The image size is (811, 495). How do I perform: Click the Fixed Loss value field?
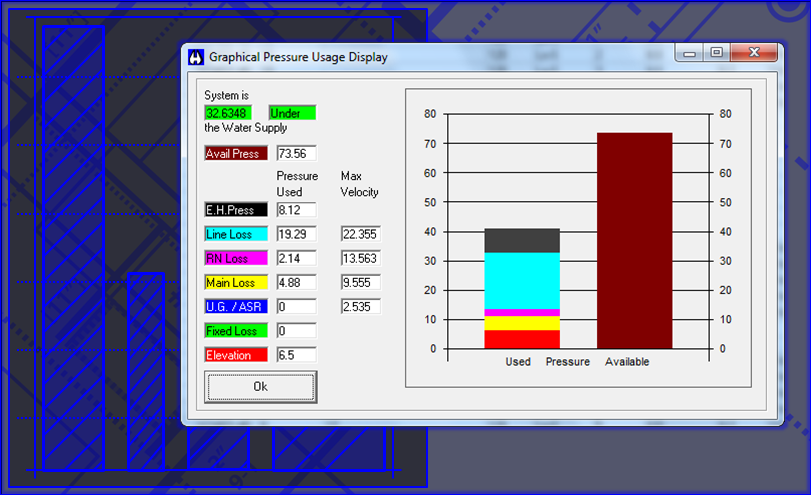tap(296, 331)
